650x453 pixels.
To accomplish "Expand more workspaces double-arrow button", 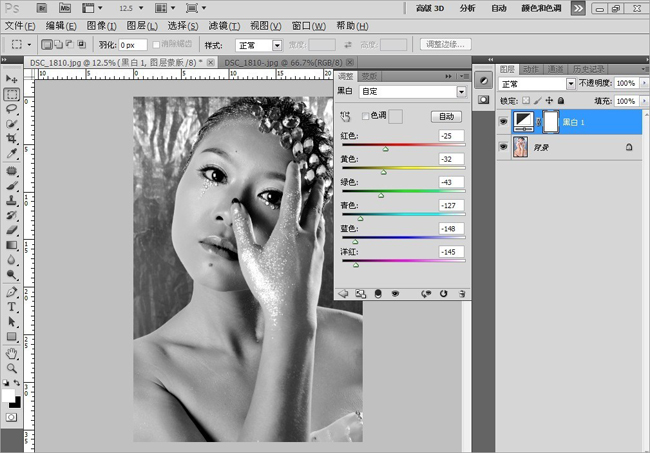I will coord(578,8).
